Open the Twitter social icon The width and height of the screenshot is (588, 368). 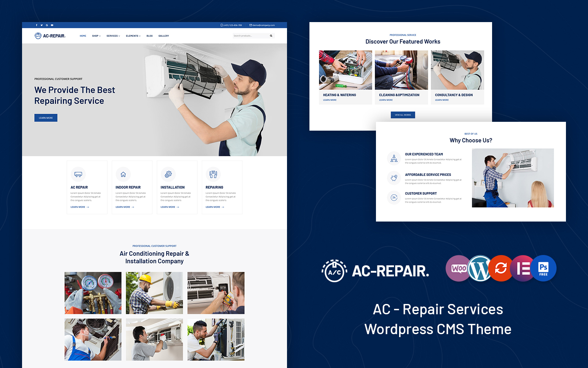tap(41, 25)
